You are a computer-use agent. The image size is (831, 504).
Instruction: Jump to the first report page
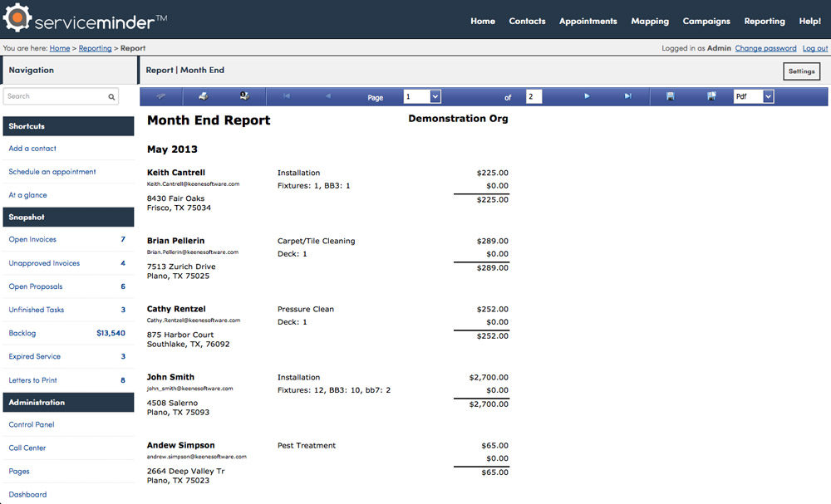pos(287,96)
